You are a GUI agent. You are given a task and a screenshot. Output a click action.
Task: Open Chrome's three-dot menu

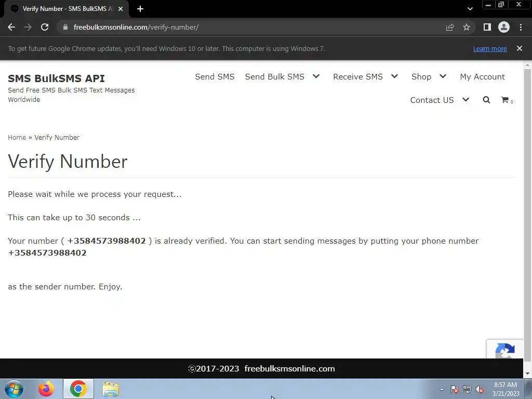[x=521, y=27]
